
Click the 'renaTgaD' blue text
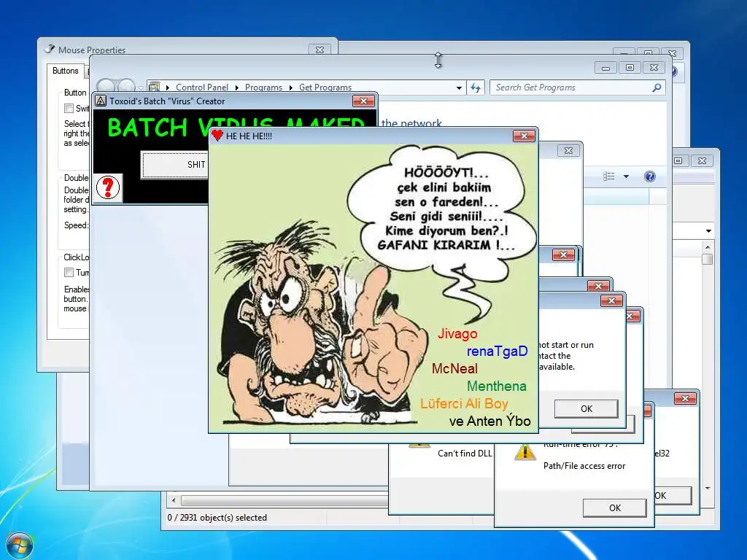click(x=497, y=351)
